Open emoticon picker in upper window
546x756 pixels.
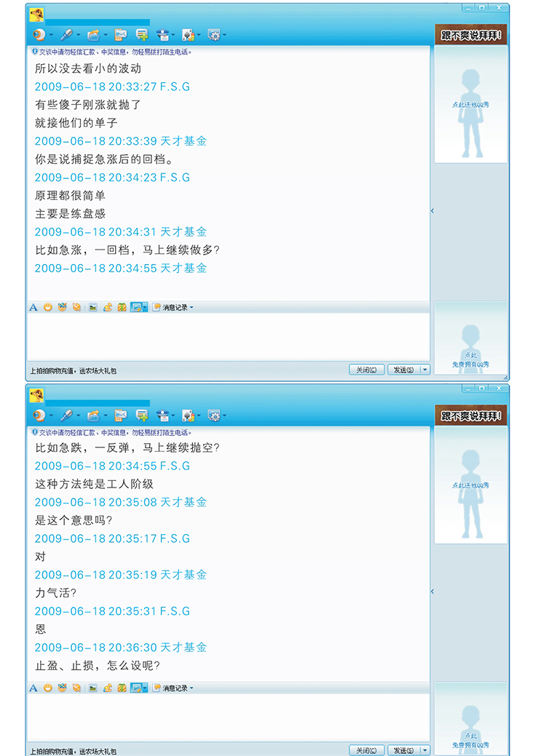(48, 307)
